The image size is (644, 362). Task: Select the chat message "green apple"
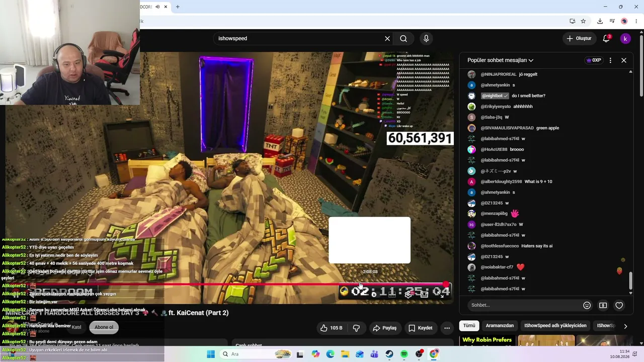tap(547, 128)
